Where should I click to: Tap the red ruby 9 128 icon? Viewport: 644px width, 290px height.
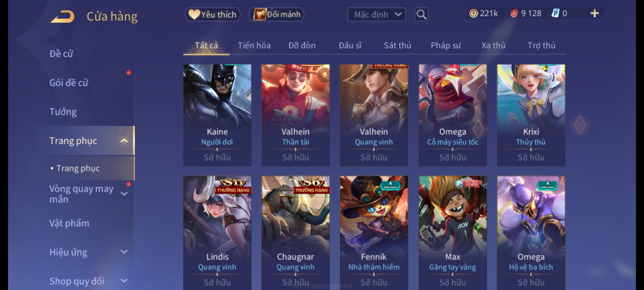pos(514,13)
